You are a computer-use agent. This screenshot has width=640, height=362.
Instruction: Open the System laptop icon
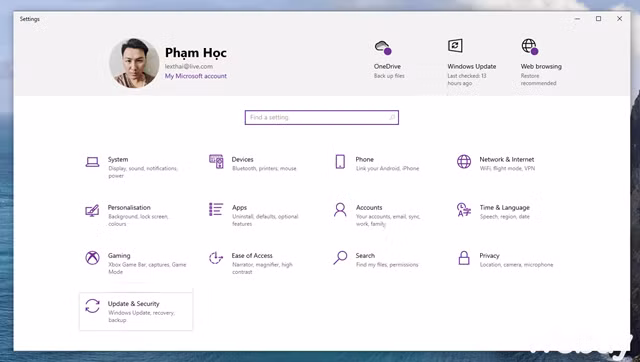click(x=92, y=162)
